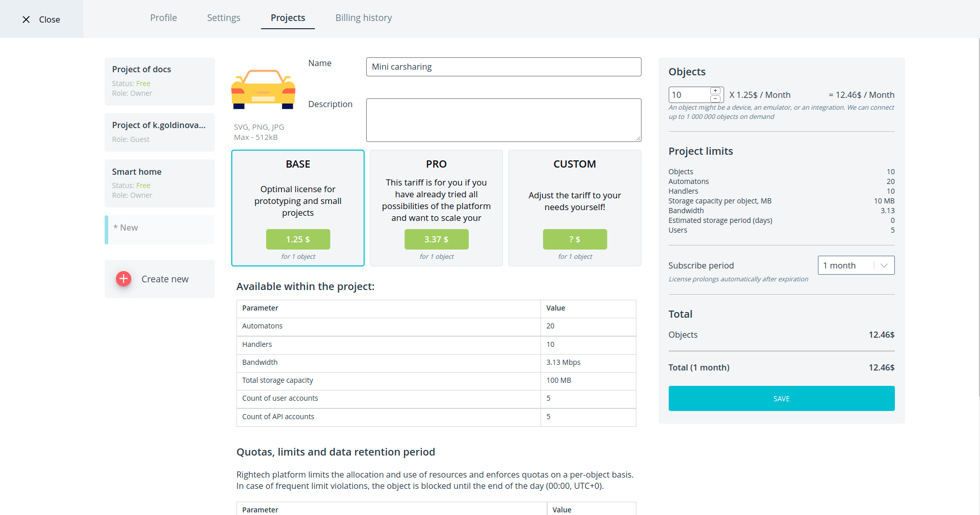The image size is (980, 515).
Task: Click into the Description text area
Action: (x=504, y=120)
